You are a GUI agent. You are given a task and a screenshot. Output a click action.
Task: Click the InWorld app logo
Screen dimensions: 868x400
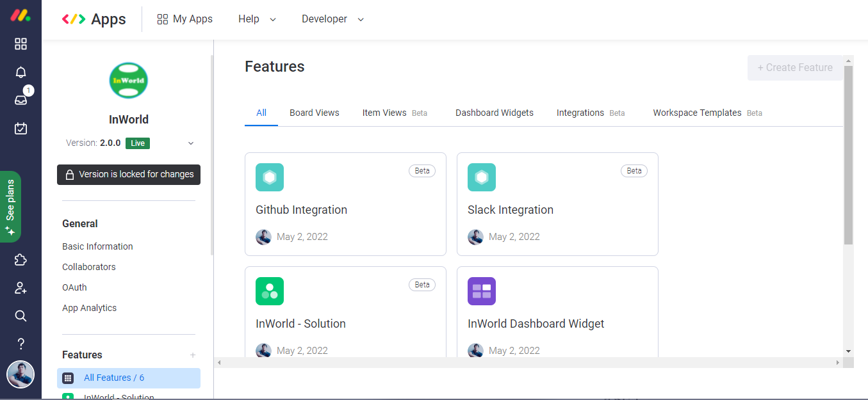tap(128, 80)
